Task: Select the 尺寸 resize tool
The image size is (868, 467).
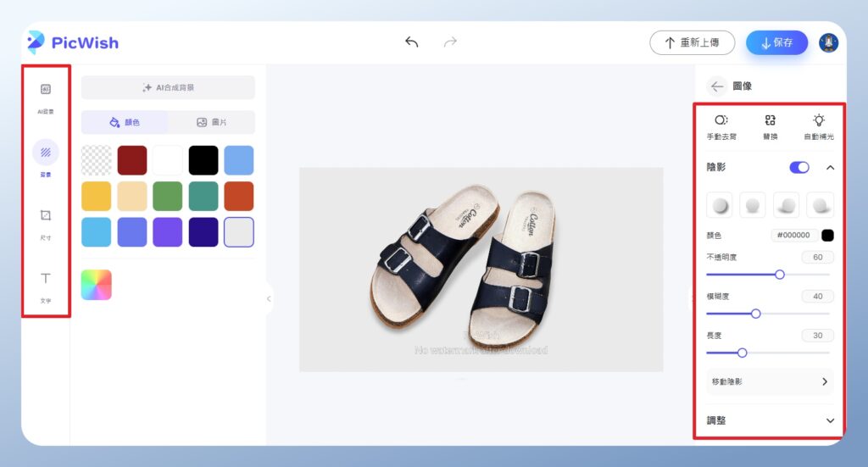Action: (x=46, y=223)
